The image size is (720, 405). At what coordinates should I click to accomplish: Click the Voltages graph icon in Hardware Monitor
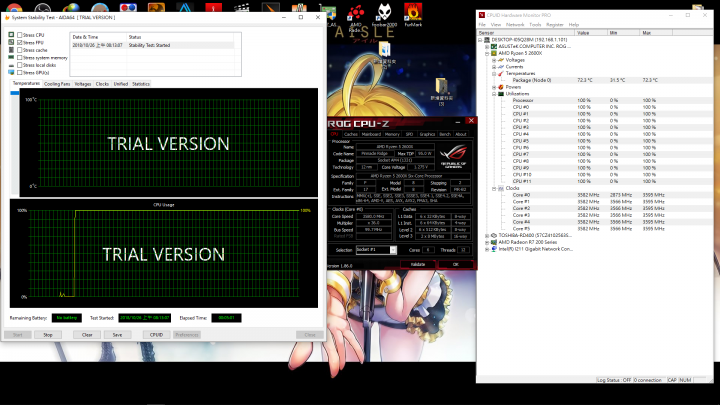(x=501, y=60)
